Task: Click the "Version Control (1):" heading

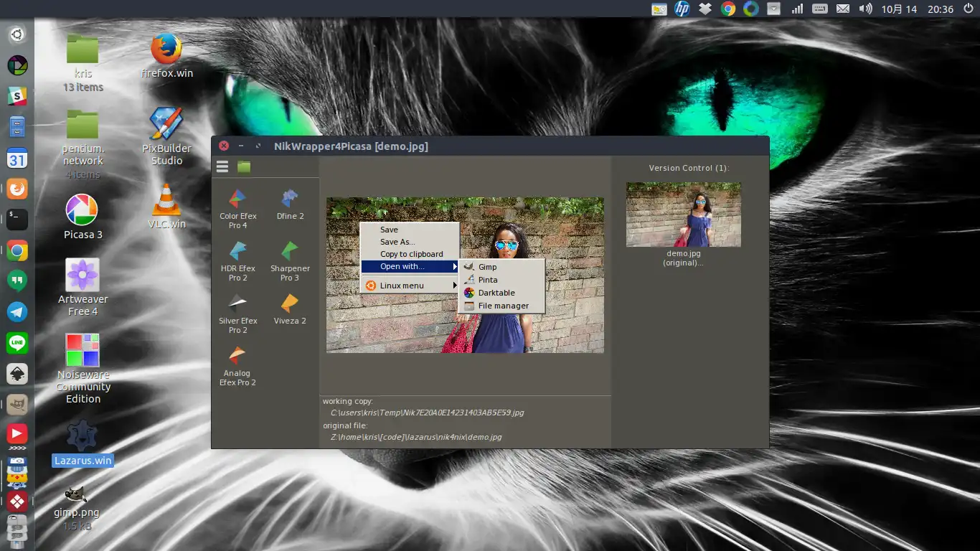Action: coord(689,168)
